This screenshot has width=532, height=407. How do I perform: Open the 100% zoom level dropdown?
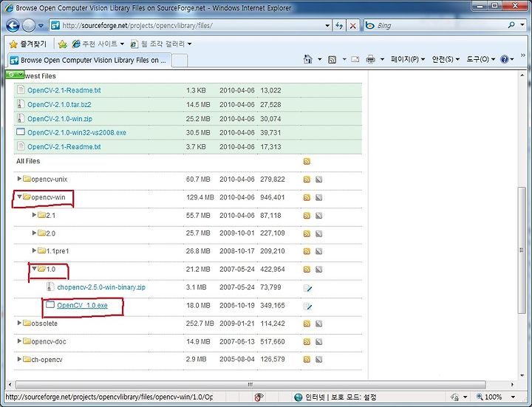click(514, 397)
